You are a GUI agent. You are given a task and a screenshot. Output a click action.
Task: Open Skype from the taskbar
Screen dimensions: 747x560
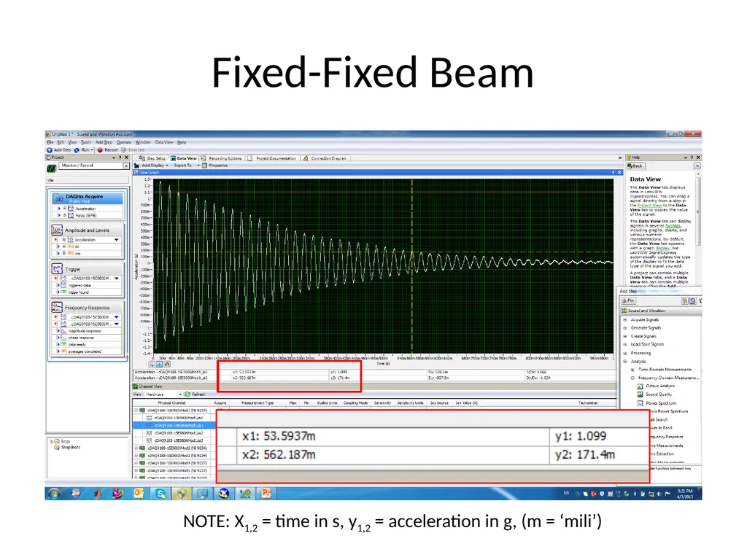click(160, 494)
